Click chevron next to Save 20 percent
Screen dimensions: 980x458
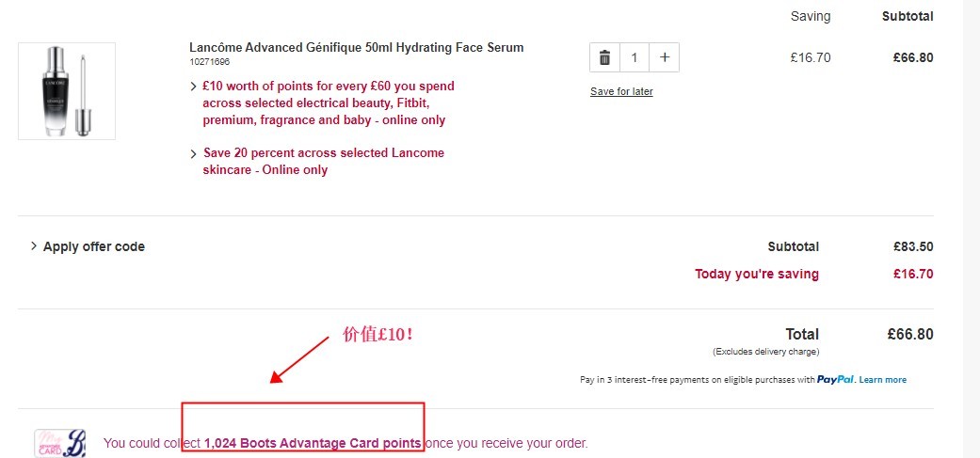click(x=194, y=153)
